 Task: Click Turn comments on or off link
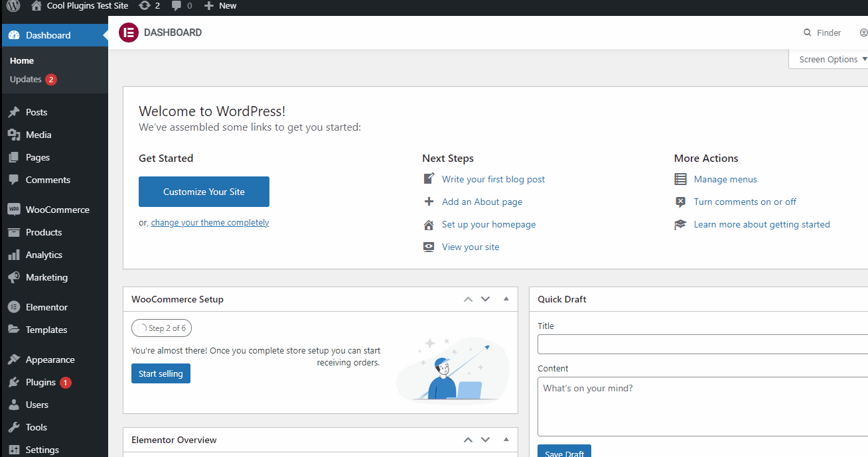[x=745, y=202]
